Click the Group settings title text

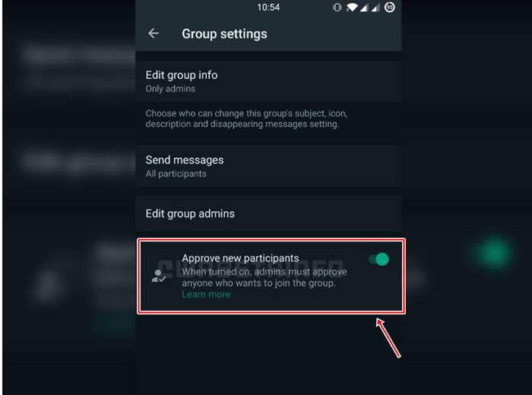point(224,34)
